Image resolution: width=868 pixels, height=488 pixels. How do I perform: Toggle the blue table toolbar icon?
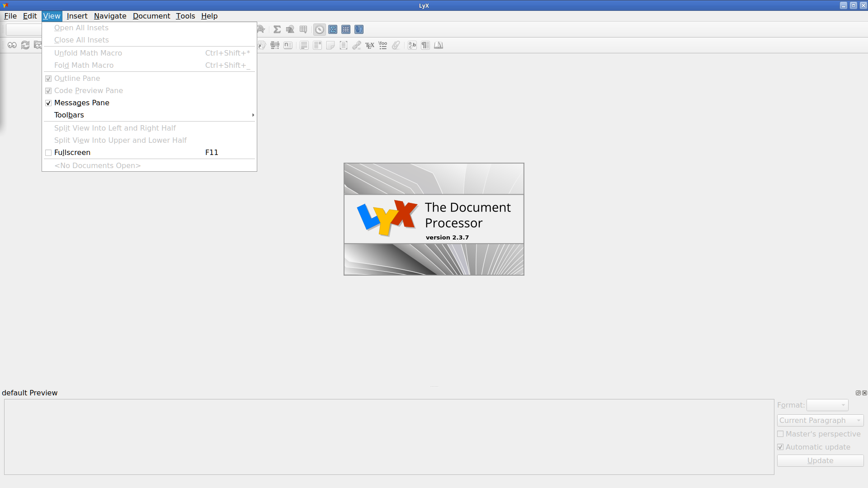point(346,30)
